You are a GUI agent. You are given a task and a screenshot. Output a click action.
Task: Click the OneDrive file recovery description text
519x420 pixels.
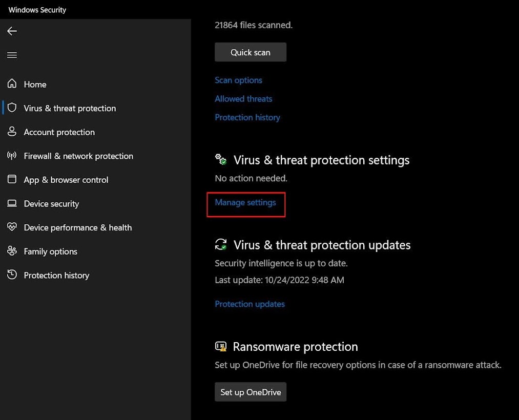tap(358, 365)
